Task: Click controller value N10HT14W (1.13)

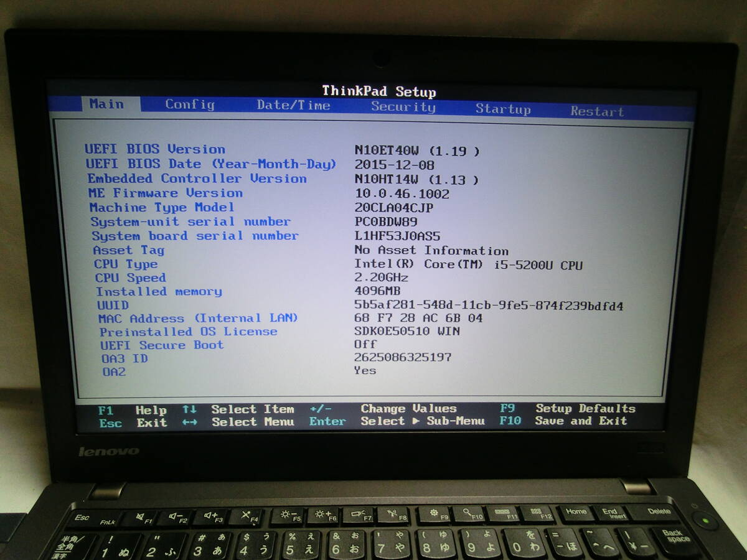Action: (416, 180)
